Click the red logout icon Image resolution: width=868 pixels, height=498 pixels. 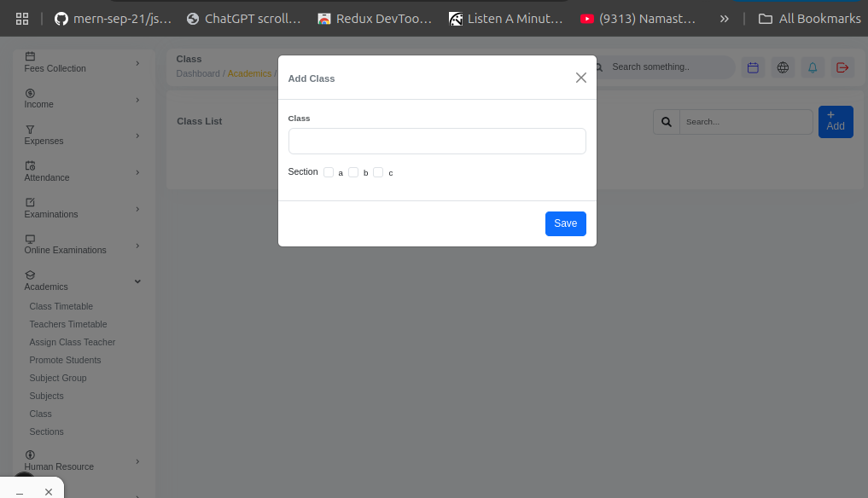pos(842,67)
